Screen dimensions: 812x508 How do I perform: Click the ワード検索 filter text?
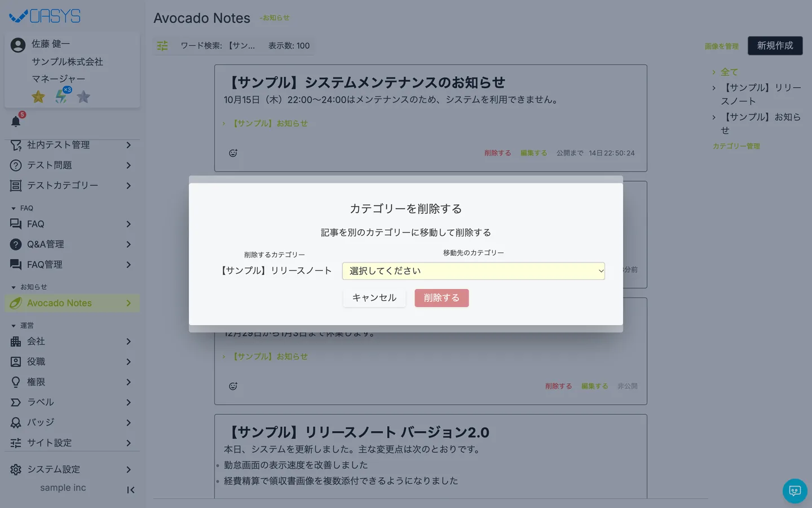point(218,46)
